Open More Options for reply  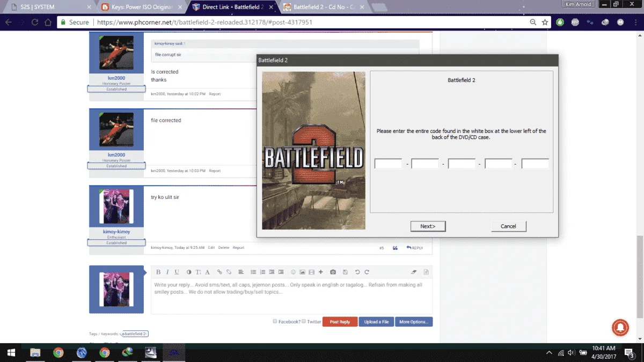click(414, 322)
